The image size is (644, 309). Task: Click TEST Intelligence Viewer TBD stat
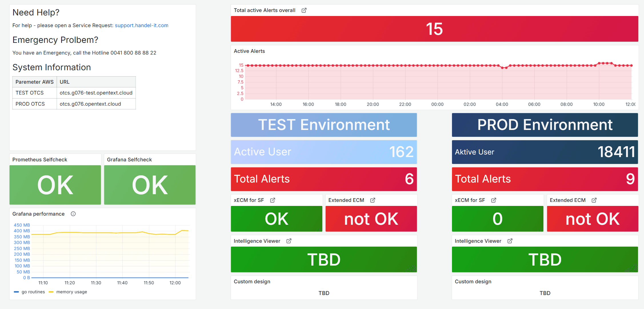(324, 259)
